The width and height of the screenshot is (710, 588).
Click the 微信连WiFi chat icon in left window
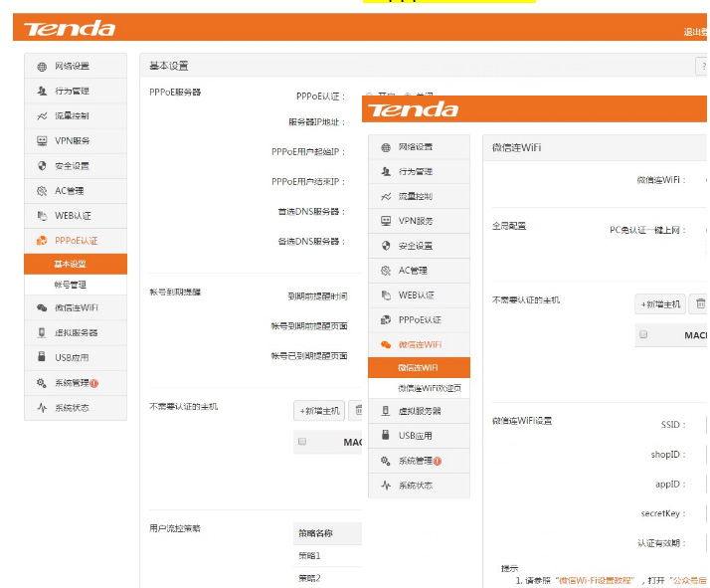point(42,308)
